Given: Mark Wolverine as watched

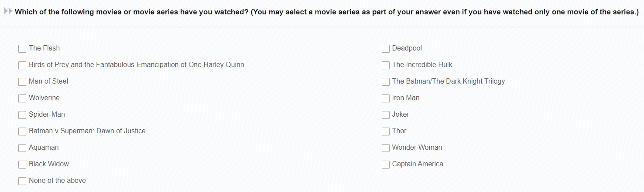Looking at the screenshot, I should [22, 98].
